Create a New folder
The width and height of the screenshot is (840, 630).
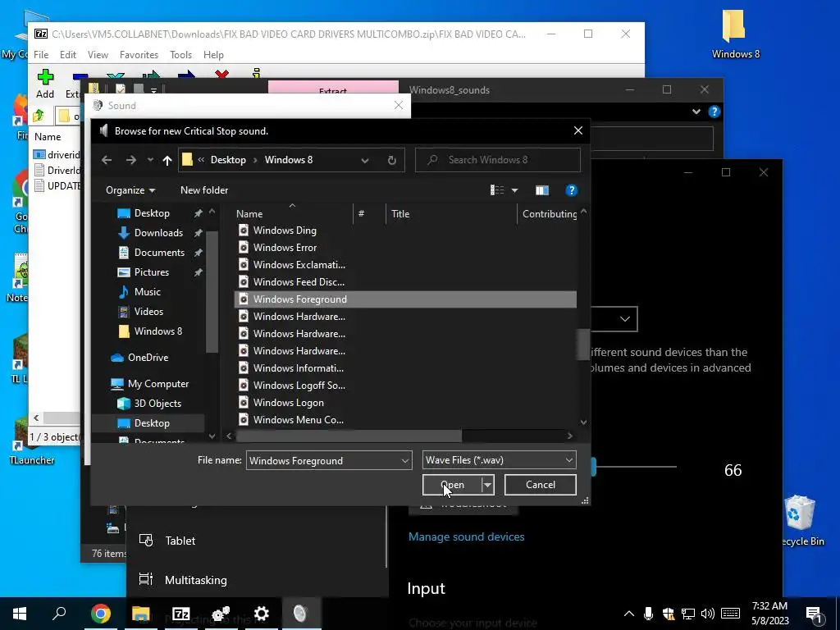point(204,190)
